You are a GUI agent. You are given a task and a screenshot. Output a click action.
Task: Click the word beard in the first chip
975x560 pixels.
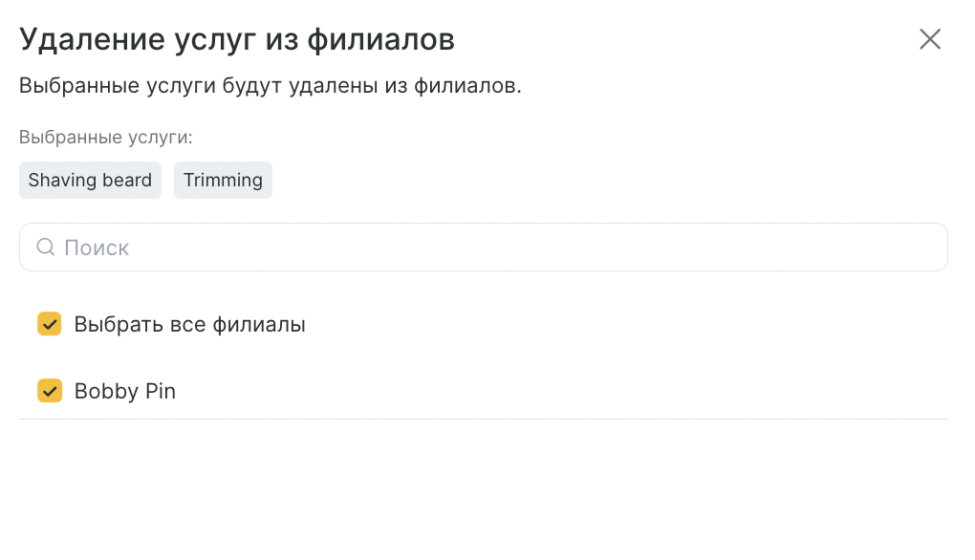coord(127,181)
